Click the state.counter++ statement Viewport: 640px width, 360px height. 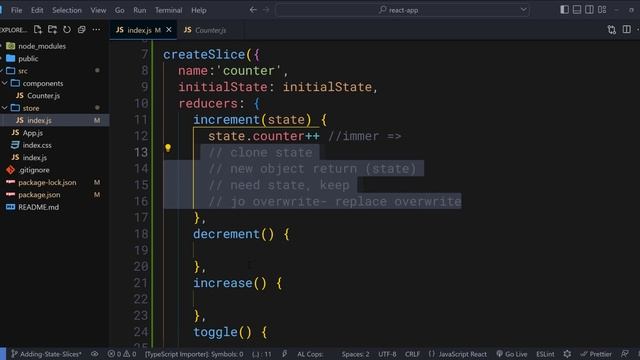click(x=264, y=136)
